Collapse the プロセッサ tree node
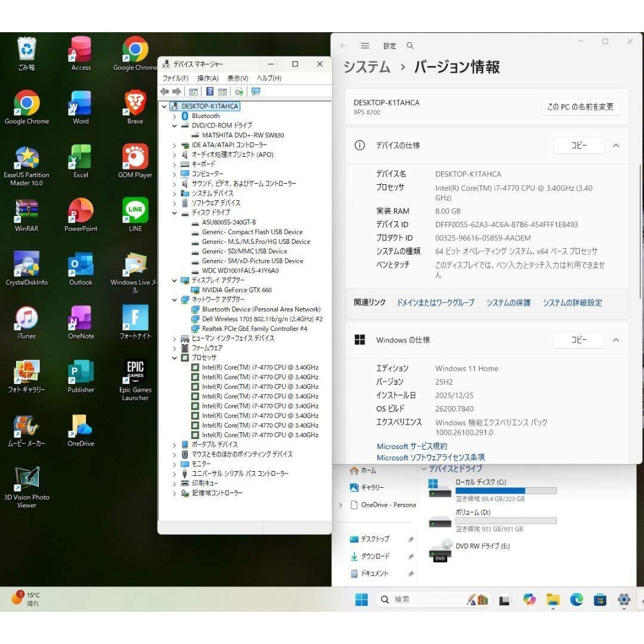This screenshot has width=644, height=644. (174, 358)
